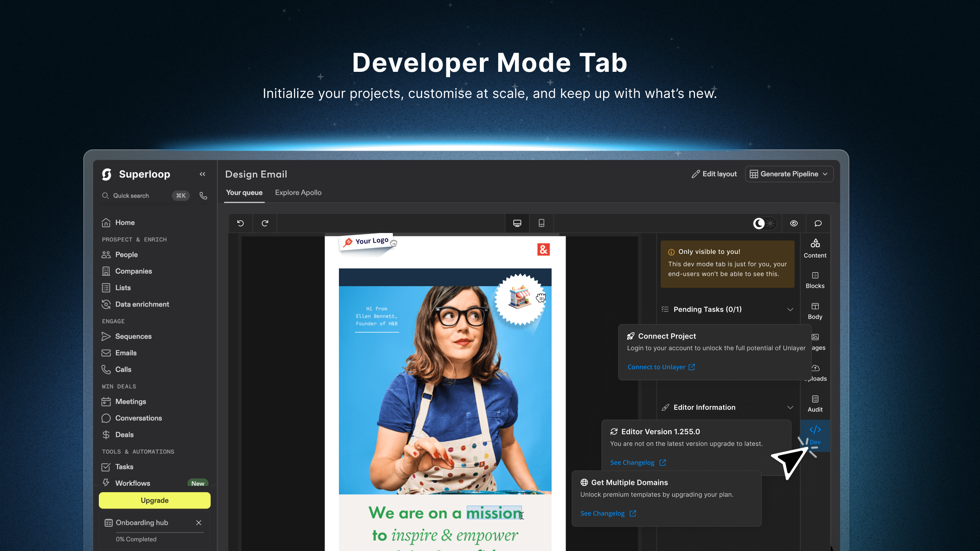Open Sequences in the sidebar

coord(133,336)
